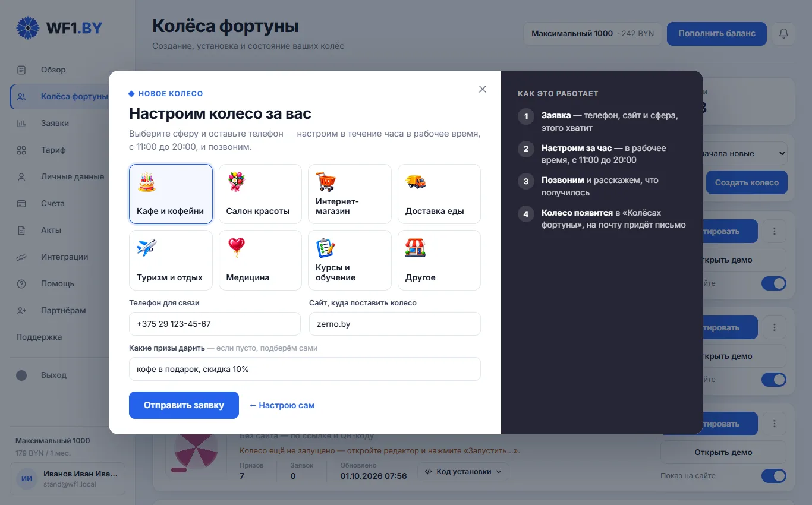Pick the Туризм и отдых category card
The width and height of the screenshot is (812, 505).
pos(171,260)
